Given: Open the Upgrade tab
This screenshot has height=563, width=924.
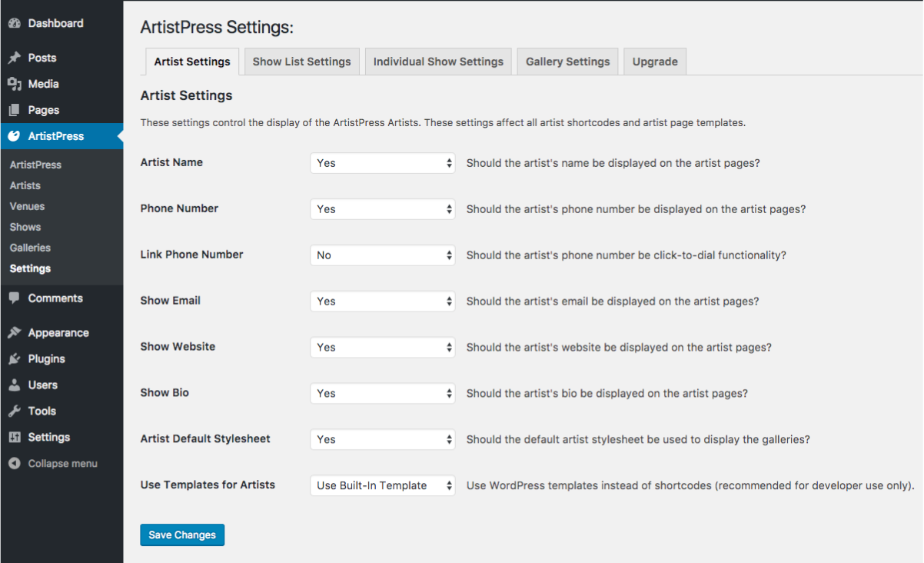Looking at the screenshot, I should click(x=655, y=62).
